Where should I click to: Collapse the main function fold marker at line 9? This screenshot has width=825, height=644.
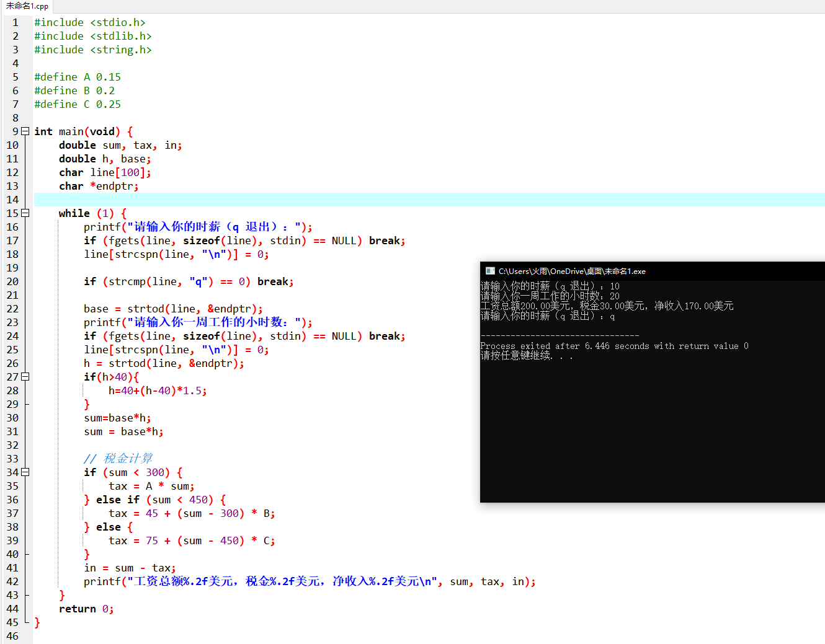pos(25,131)
